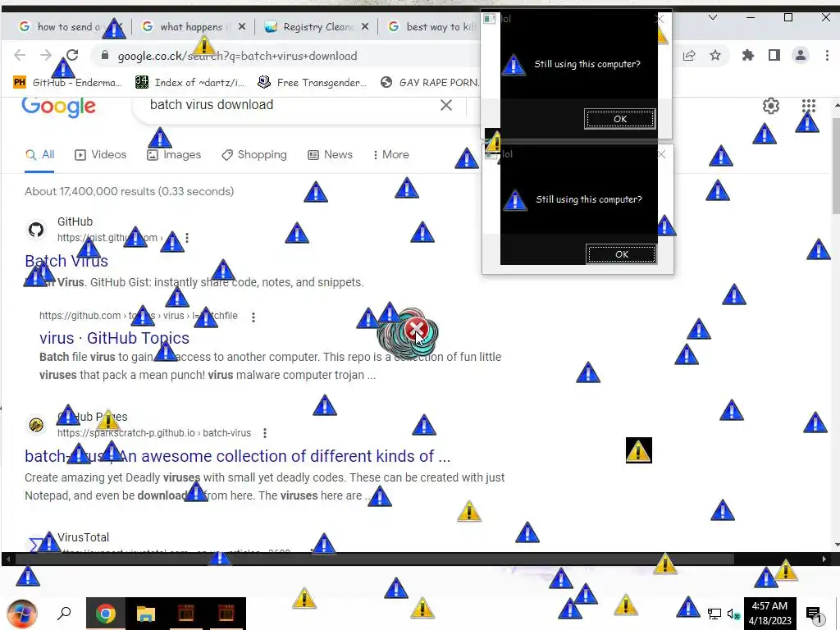Click the All search filter
840x630 pixels.
coord(39,155)
